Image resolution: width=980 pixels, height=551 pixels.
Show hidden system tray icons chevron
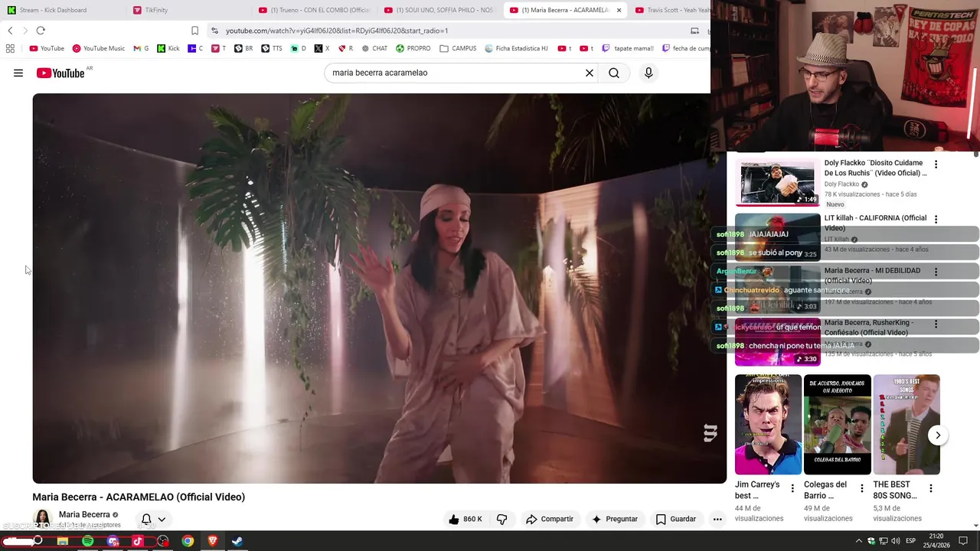click(x=858, y=541)
